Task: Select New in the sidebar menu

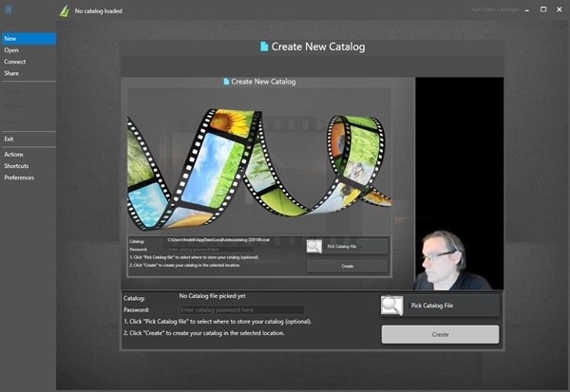Action: click(28, 39)
